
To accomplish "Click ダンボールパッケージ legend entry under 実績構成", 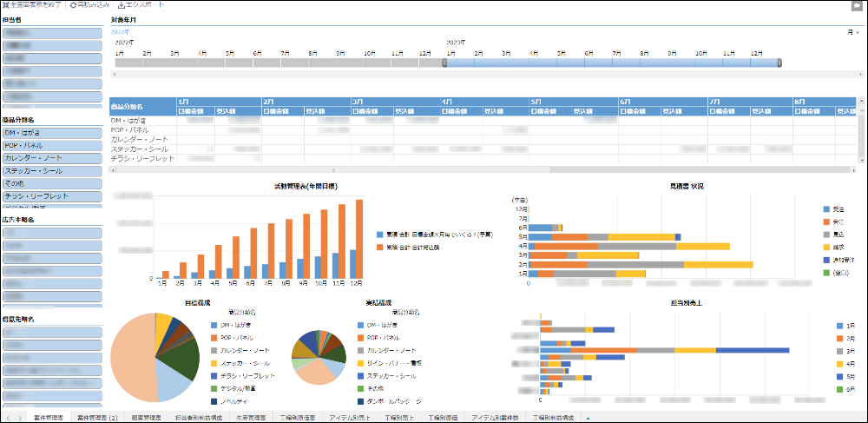I will click(x=390, y=401).
